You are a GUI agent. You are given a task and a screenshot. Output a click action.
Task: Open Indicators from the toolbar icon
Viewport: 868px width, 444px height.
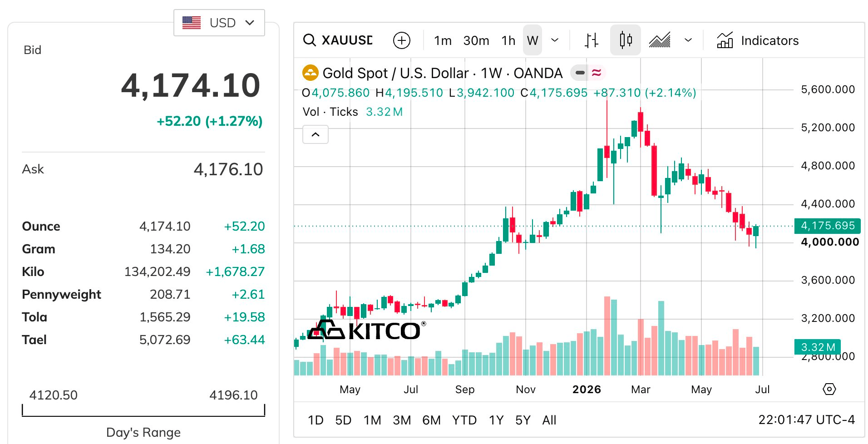point(725,40)
